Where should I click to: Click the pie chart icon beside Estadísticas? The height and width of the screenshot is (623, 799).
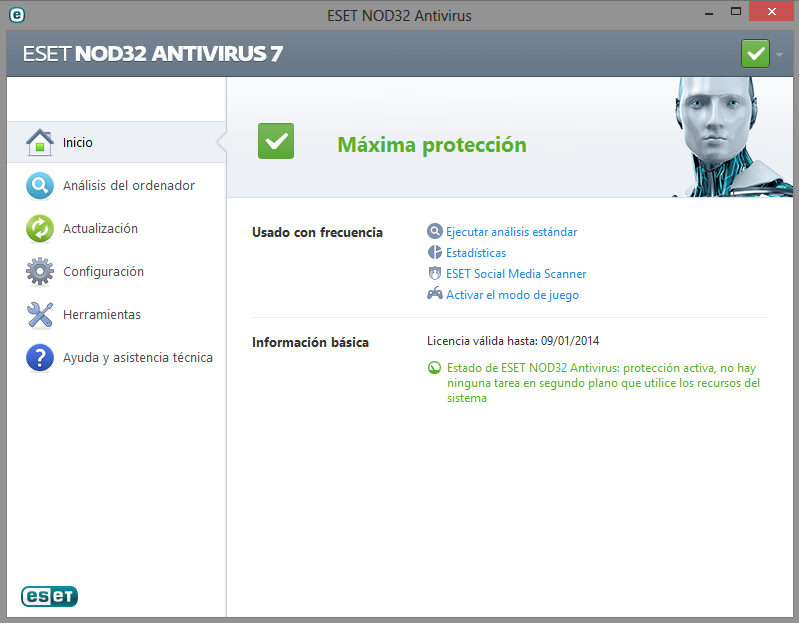[x=434, y=252]
